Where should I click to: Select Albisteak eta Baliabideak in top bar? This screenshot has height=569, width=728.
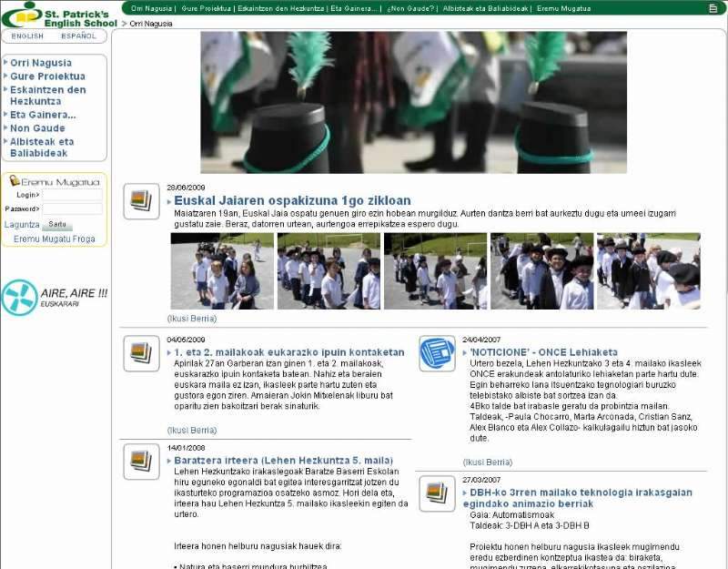click(485, 8)
